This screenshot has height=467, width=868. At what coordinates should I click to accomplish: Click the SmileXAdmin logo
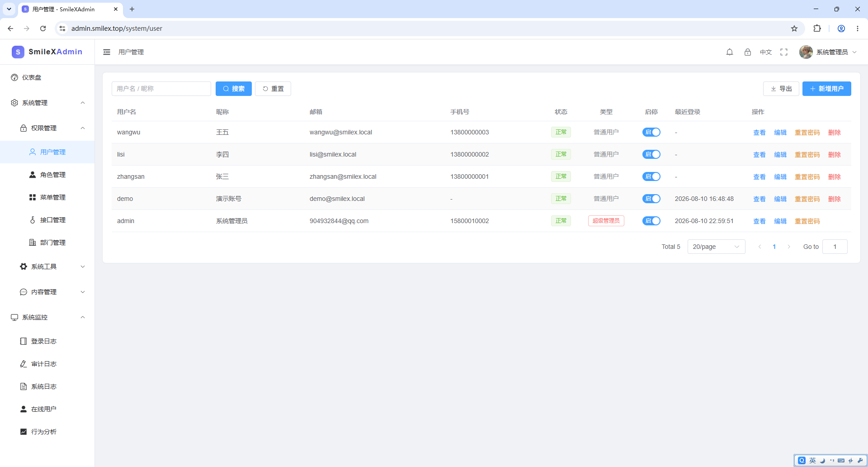point(47,52)
